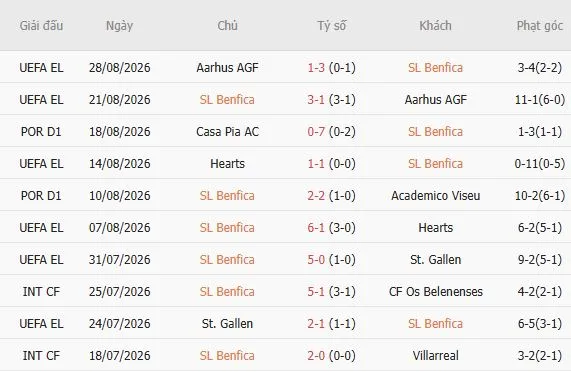Select the Tỷ số column header
Screen dimensions: 571x372
click(331, 26)
